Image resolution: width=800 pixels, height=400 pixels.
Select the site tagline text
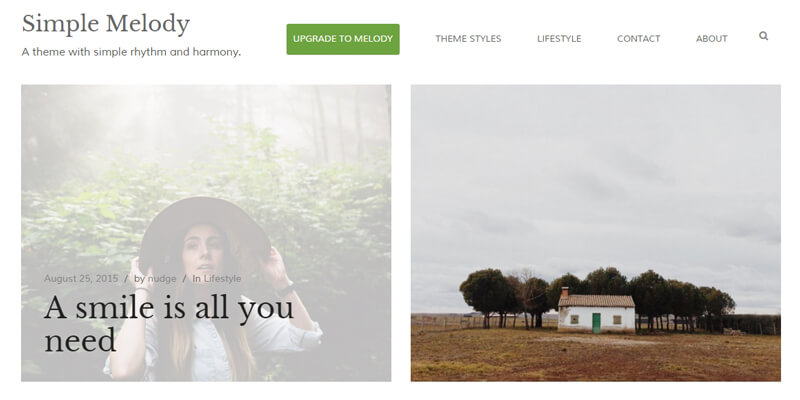131,52
